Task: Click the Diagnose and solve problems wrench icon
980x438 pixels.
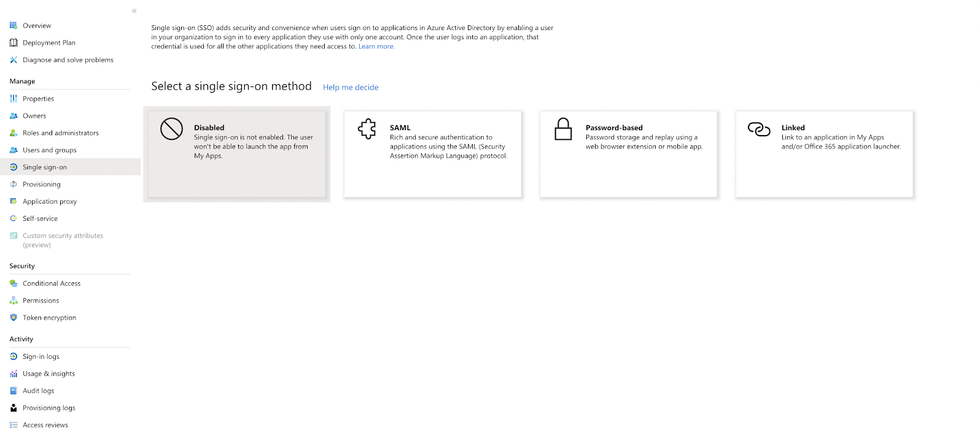Action: click(x=14, y=60)
